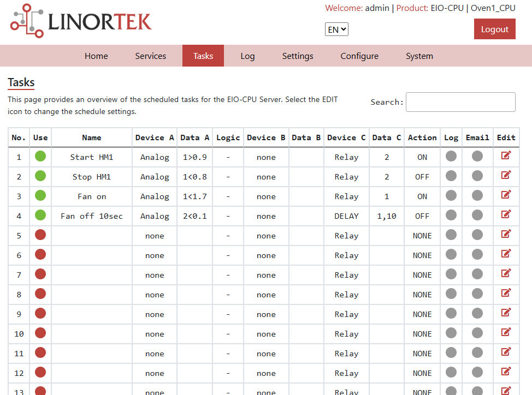
Task: Click the '1,10' Data C cell
Action: coord(387,216)
